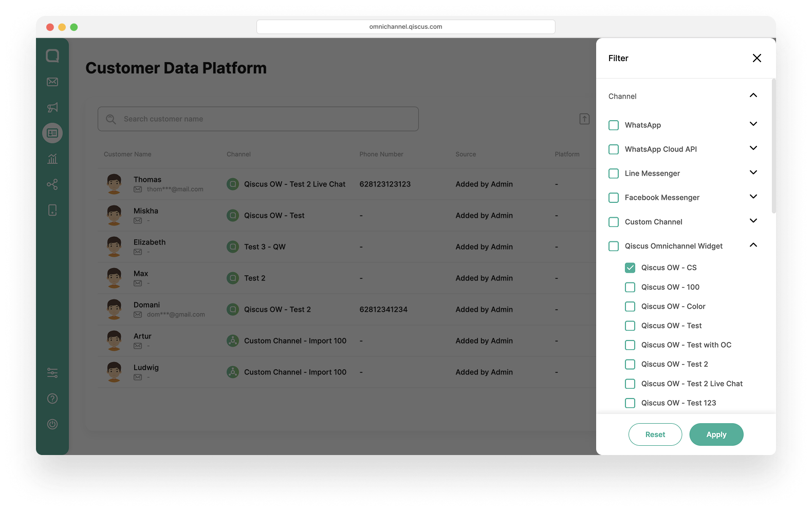Select customer name Artur
Screen dimensions: 812x511
pyautogui.click(x=142, y=336)
